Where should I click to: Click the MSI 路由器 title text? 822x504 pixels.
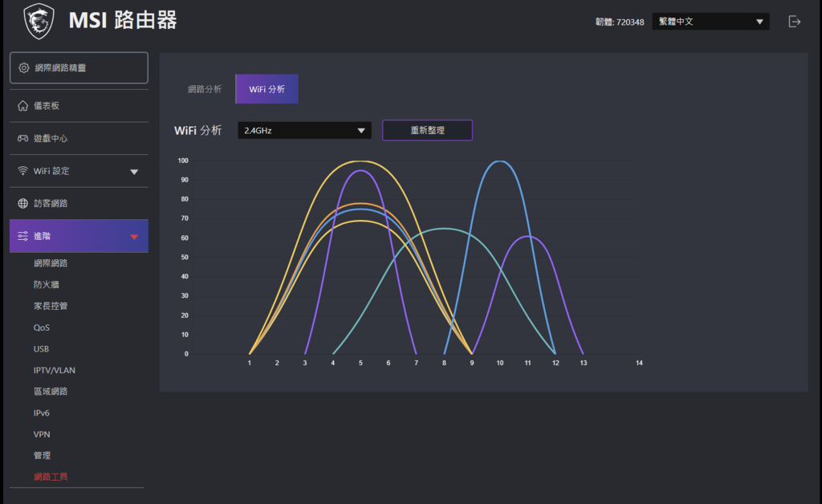coord(123,21)
